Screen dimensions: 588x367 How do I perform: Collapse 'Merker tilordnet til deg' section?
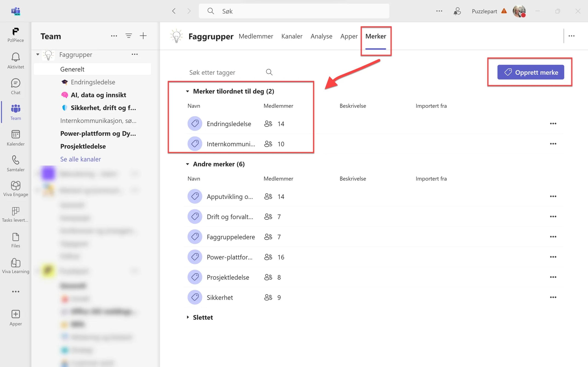click(187, 91)
